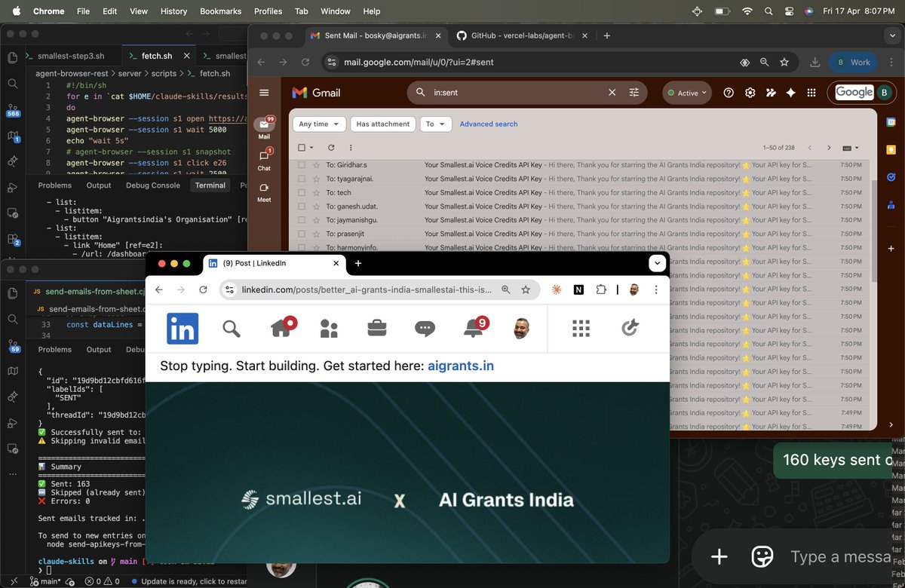The image size is (905, 588).
Task: Open LinkedIn apps grid icon
Action: [x=581, y=328]
